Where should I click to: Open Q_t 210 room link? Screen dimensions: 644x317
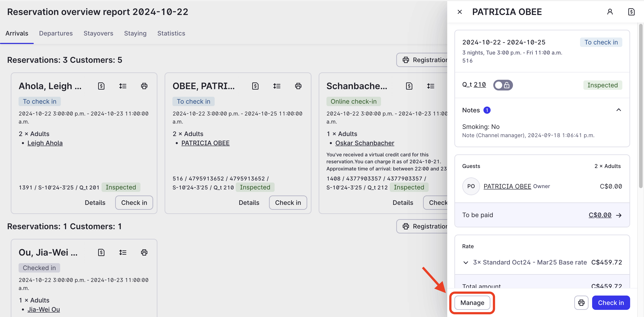[479, 85]
